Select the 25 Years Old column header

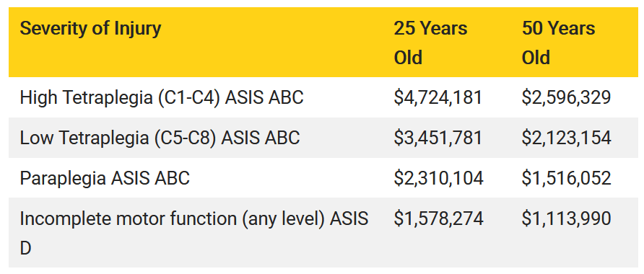[x=430, y=43]
